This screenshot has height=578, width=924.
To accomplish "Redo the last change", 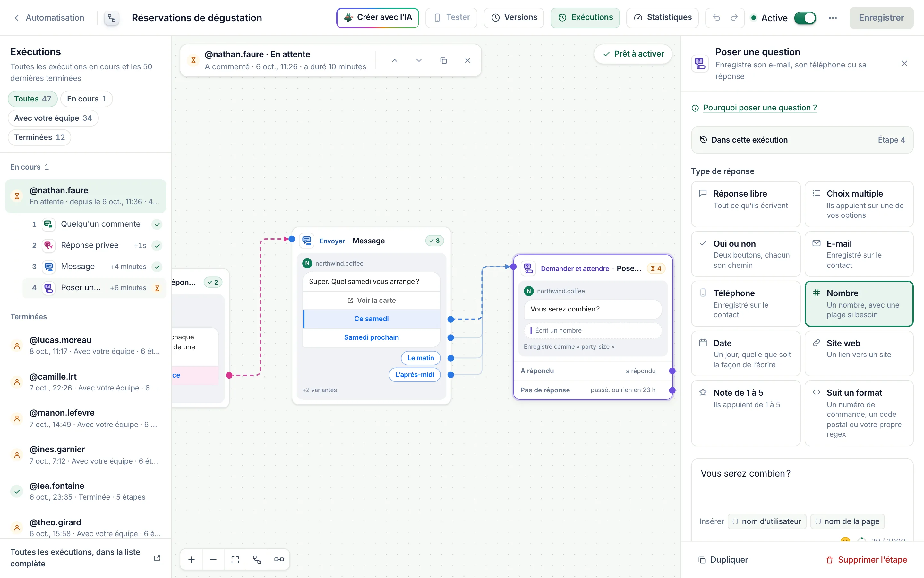I will (x=734, y=18).
